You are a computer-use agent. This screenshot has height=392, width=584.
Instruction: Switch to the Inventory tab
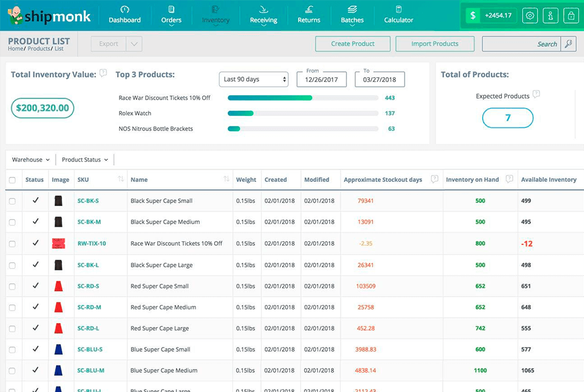click(215, 15)
